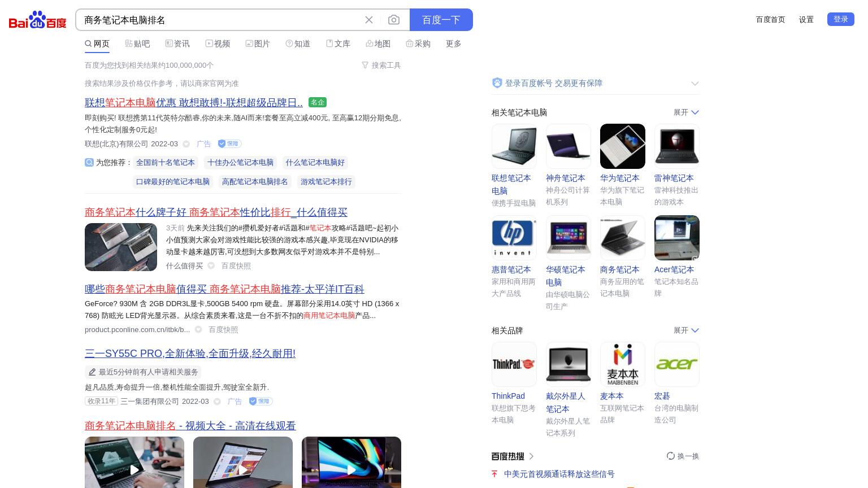868x488 pixels.
Task: Open 商务笔记本电脑排名 视频大全 result
Action: pos(190,426)
